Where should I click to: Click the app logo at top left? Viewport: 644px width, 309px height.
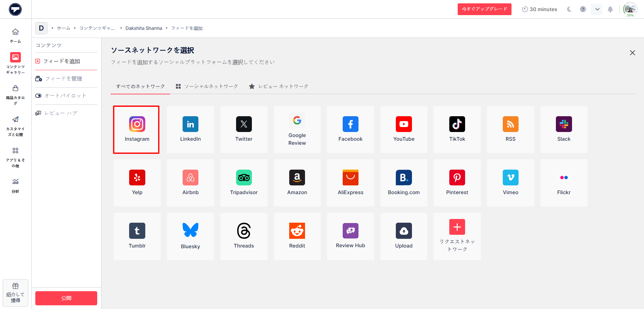pyautogui.click(x=15, y=9)
